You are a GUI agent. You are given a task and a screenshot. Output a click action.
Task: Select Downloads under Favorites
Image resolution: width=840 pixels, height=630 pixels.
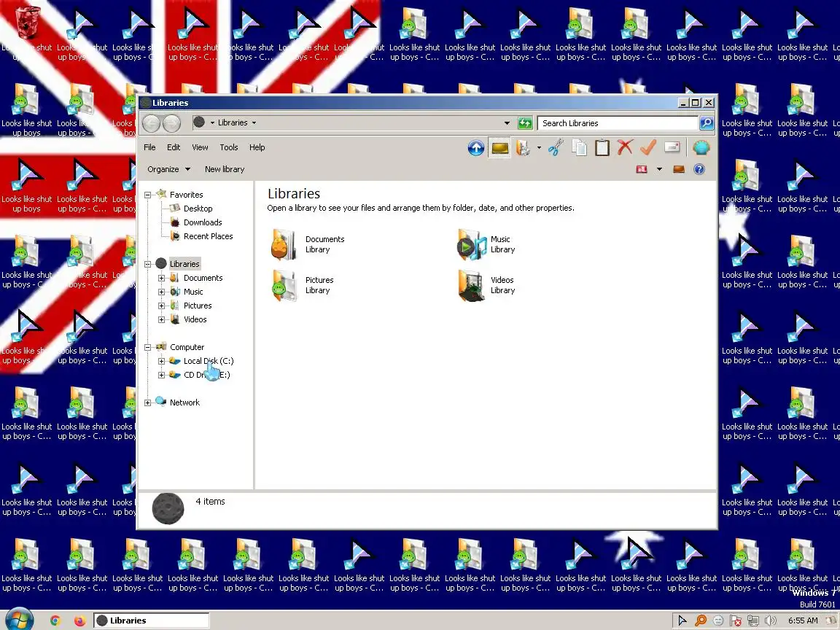coord(203,222)
